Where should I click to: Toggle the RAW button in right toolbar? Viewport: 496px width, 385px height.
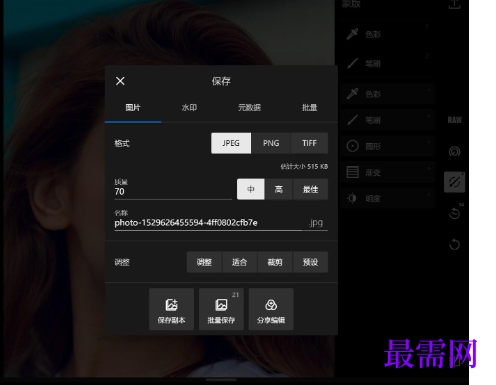tap(455, 120)
